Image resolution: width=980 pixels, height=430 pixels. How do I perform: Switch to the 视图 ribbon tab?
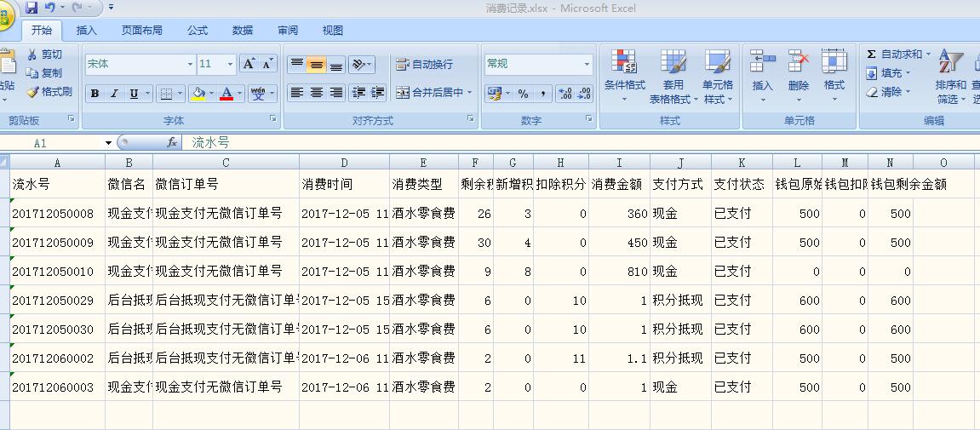point(333,30)
